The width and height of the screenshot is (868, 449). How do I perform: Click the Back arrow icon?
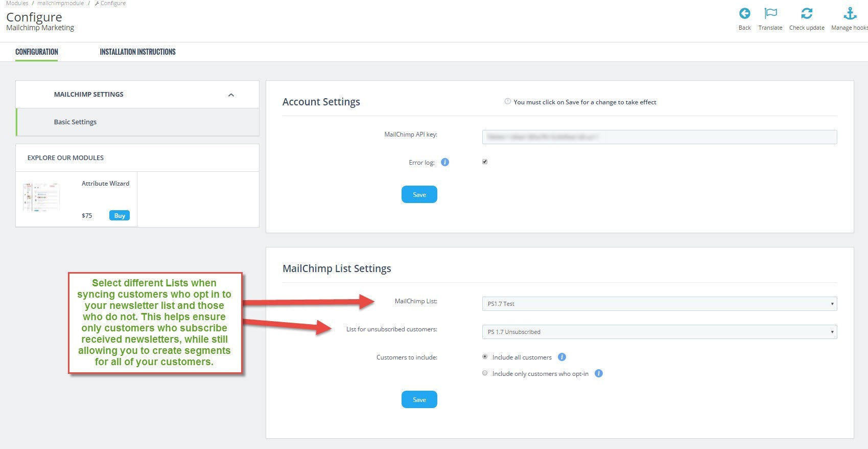coord(745,13)
